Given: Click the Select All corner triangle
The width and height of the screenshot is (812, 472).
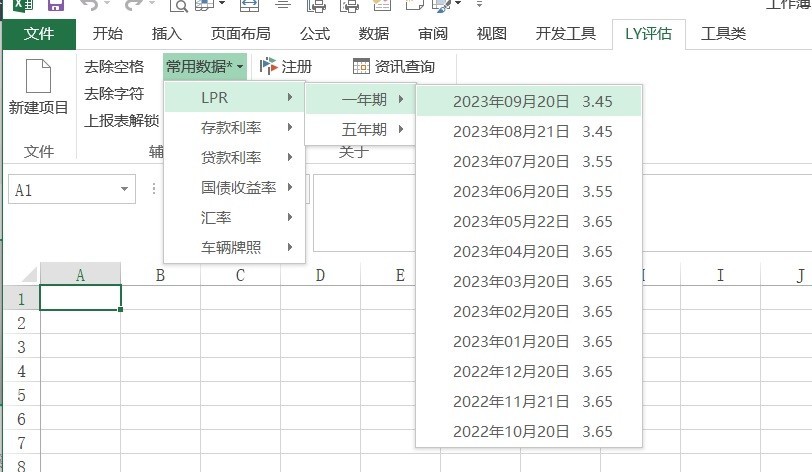Looking at the screenshot, I should 30,274.
